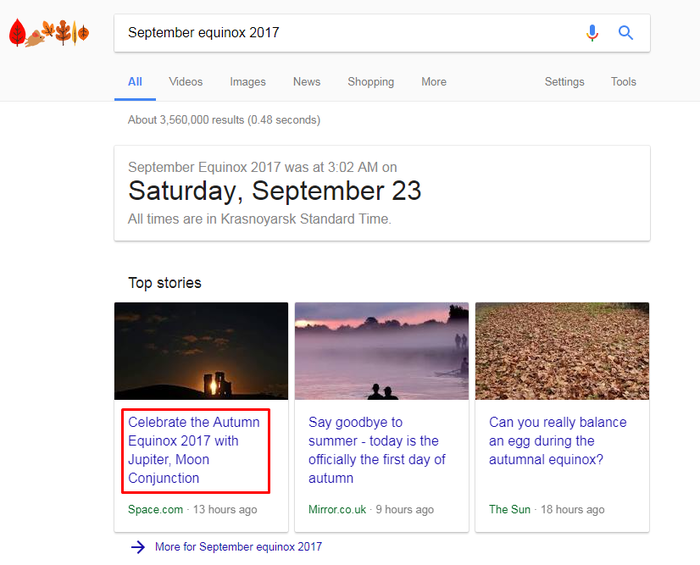Click the arrow beside More for September equinox

(x=138, y=547)
